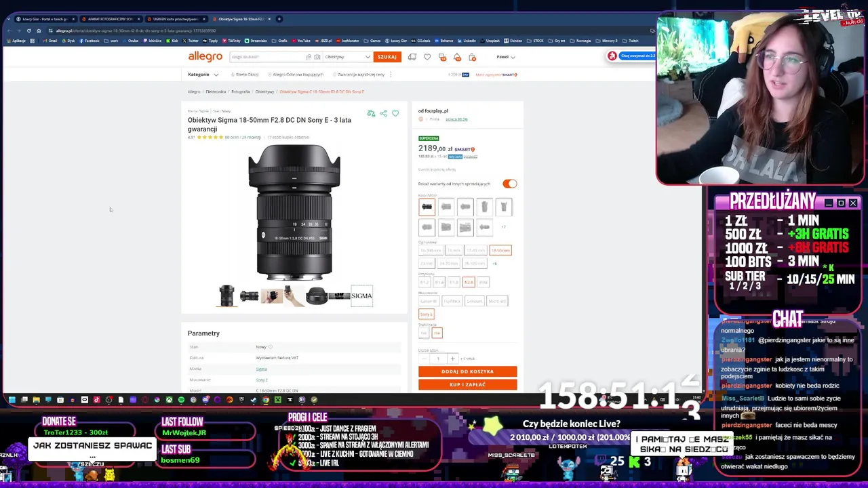Viewport: 868px width, 488px height.
Task: Open the Twitter bookmark
Action: coord(191,41)
